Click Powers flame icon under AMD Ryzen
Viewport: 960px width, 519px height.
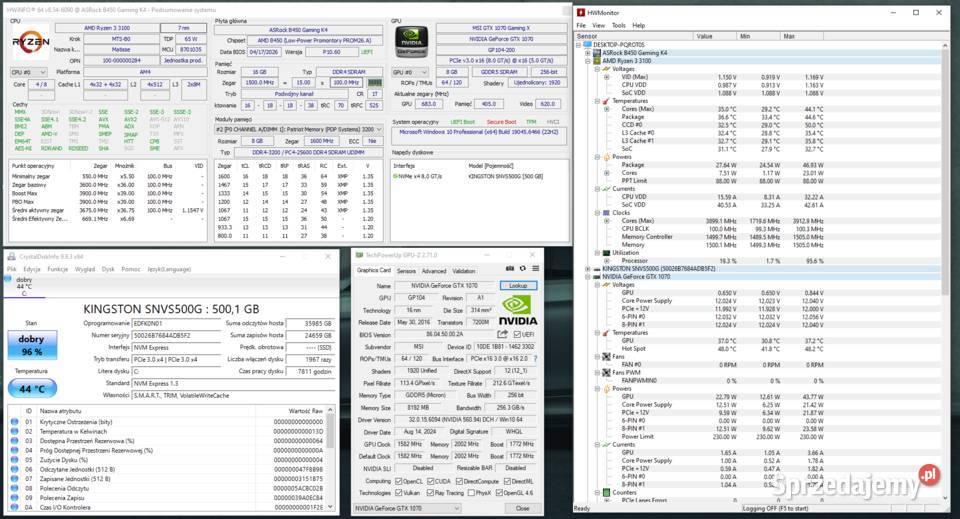point(606,157)
